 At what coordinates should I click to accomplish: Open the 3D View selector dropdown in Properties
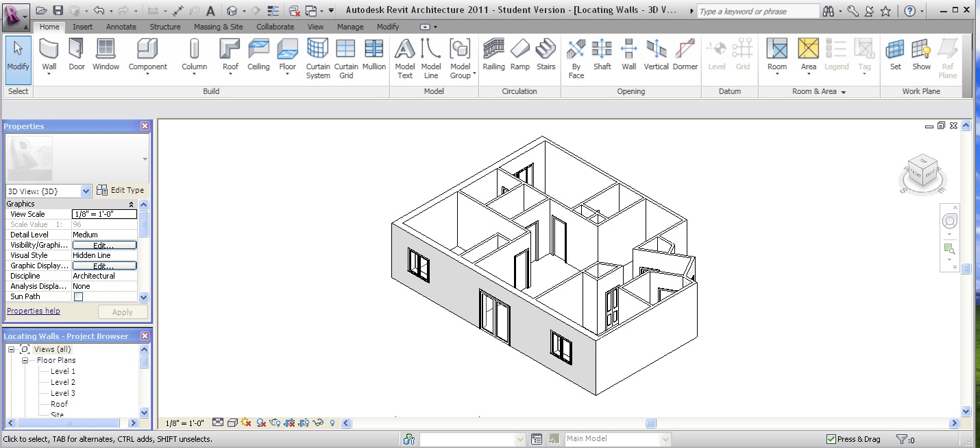(x=86, y=190)
